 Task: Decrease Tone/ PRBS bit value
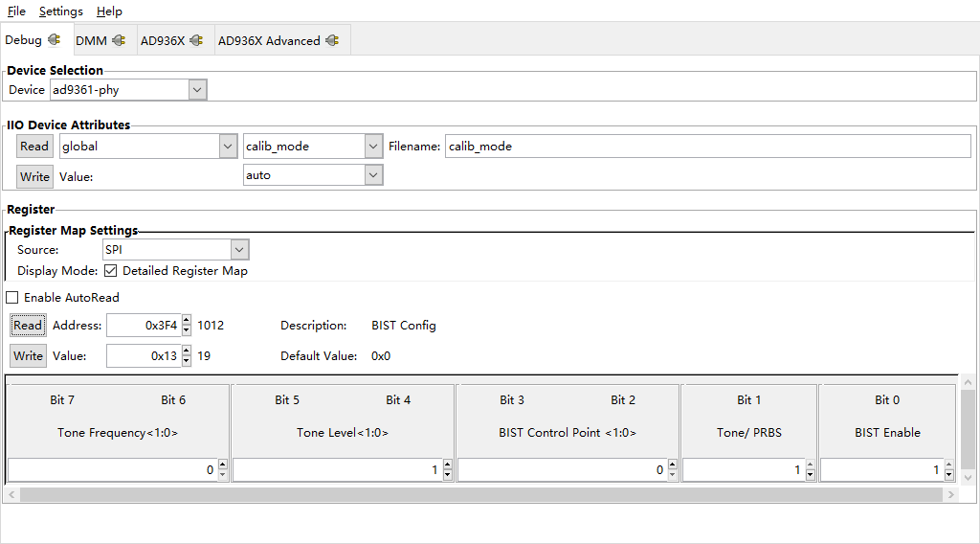(x=810, y=475)
